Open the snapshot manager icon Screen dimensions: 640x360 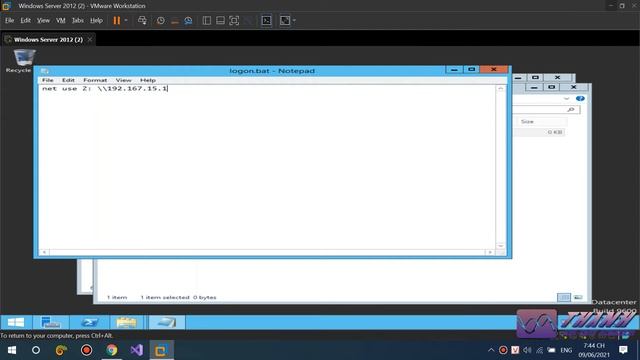point(188,20)
